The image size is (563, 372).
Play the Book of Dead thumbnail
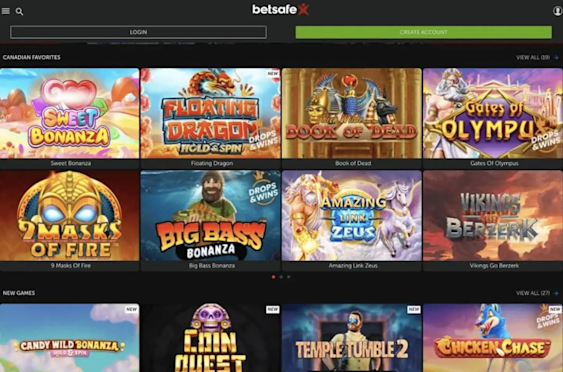coord(352,113)
